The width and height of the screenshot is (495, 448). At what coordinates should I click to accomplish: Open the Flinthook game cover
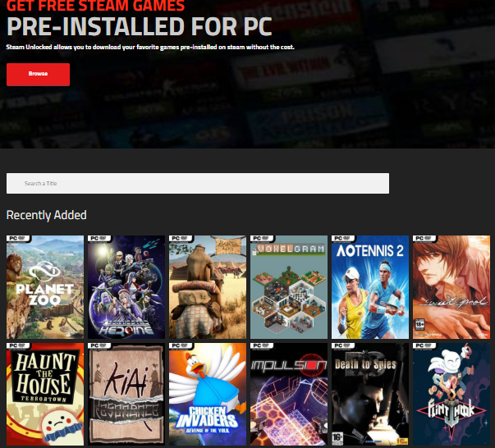[451, 395]
